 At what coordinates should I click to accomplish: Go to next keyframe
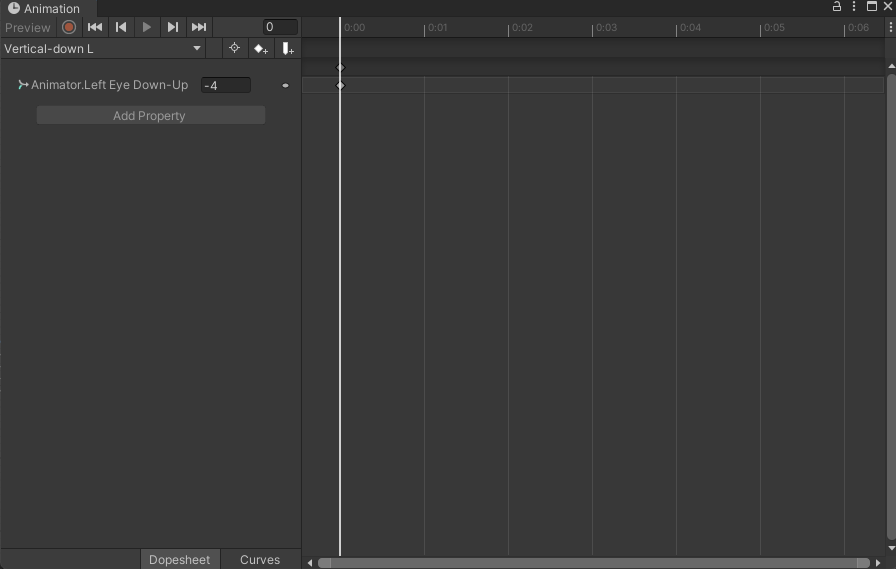click(173, 27)
